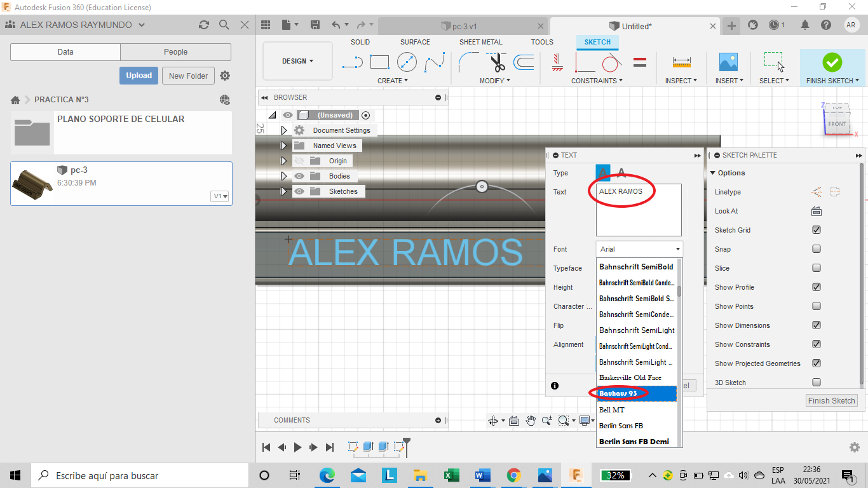
Task: Open the Measure tool under Inspect
Action: [681, 62]
